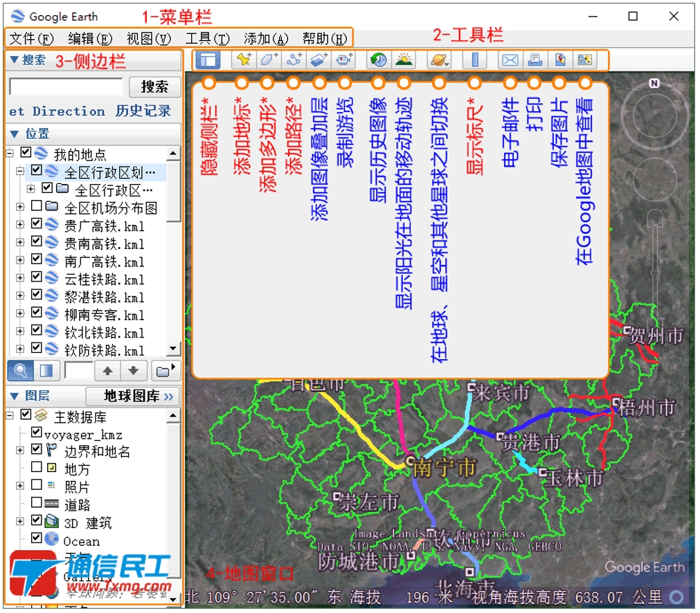Open the 历史记录 link

point(143,111)
